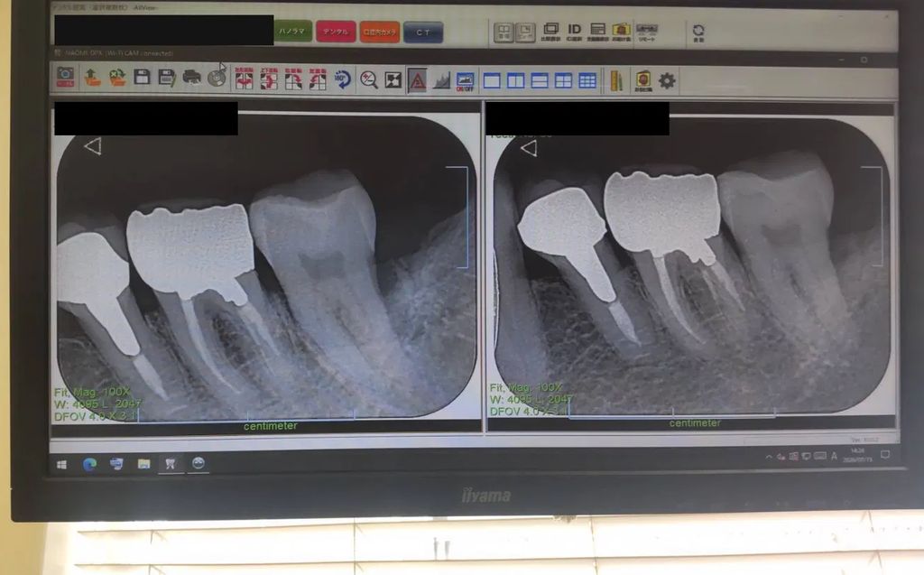
Task: Rotate image counterclockwise using left rotate icon
Action: click(x=318, y=79)
